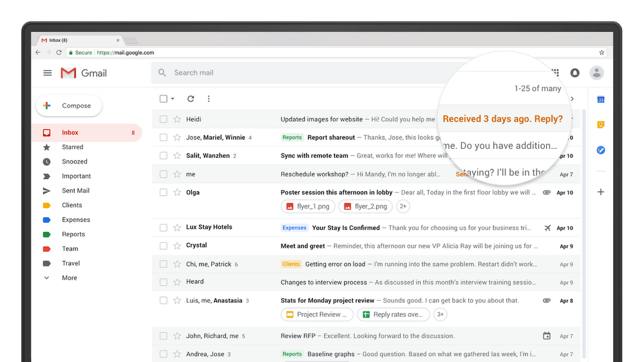
Task: Open the Google apps grid
Action: tap(556, 73)
